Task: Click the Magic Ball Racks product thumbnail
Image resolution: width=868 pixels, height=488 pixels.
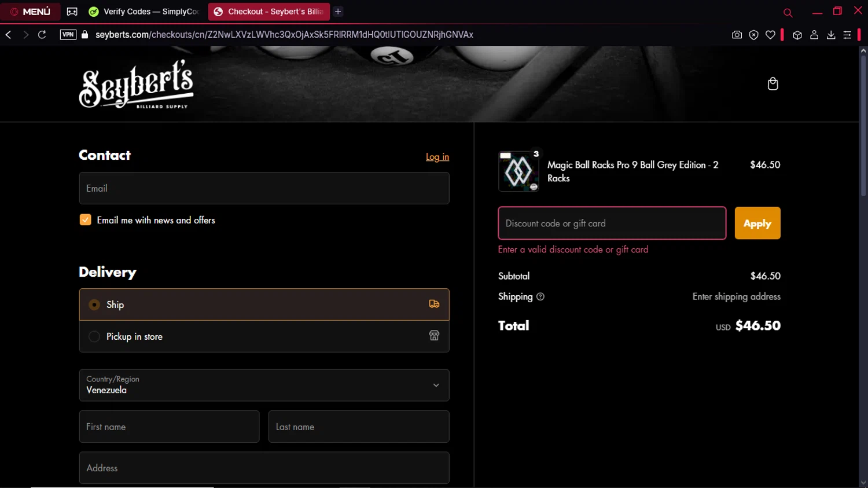Action: pos(518,171)
